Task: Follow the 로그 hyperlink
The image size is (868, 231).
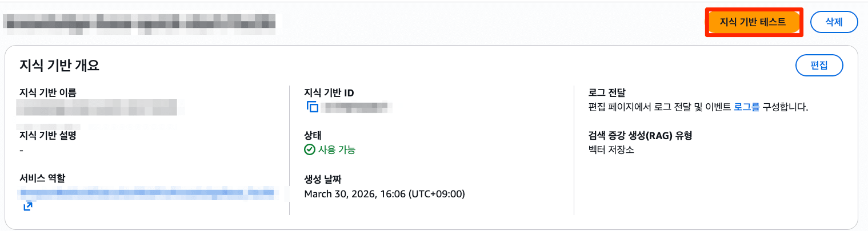Action: [x=746, y=107]
